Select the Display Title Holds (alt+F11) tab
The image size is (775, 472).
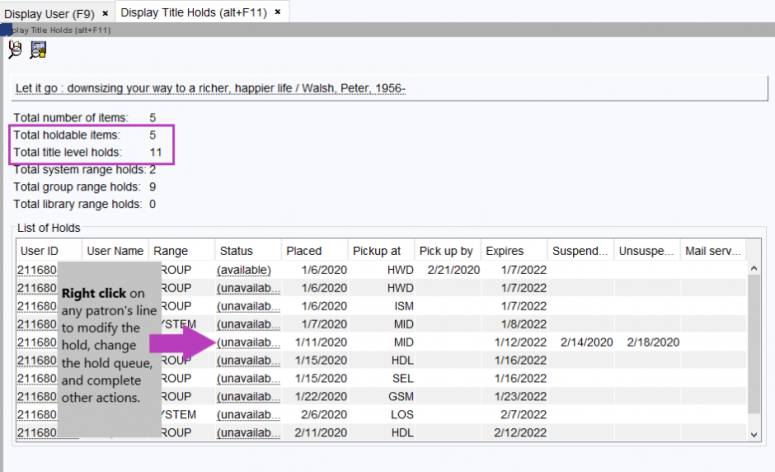192,12
